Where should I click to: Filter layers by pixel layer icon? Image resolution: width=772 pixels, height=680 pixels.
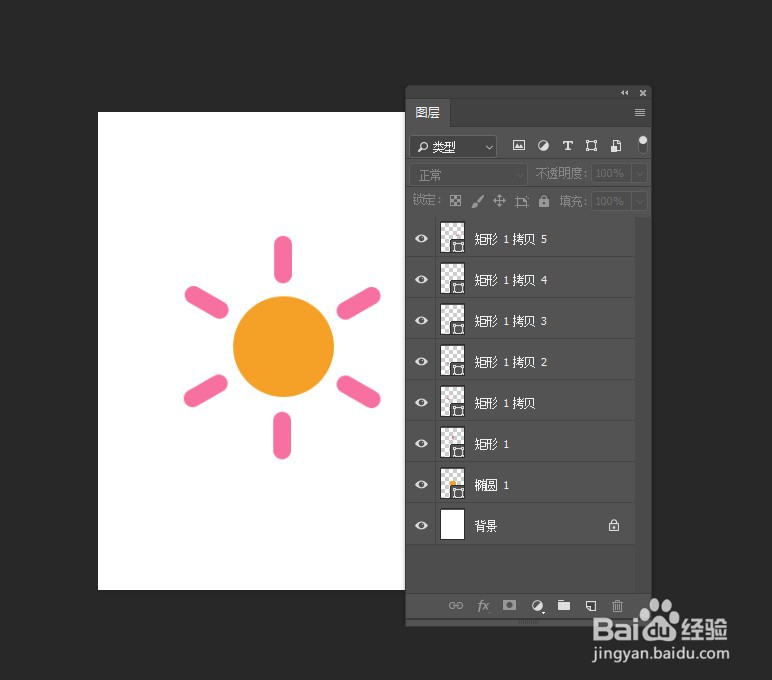click(x=518, y=145)
